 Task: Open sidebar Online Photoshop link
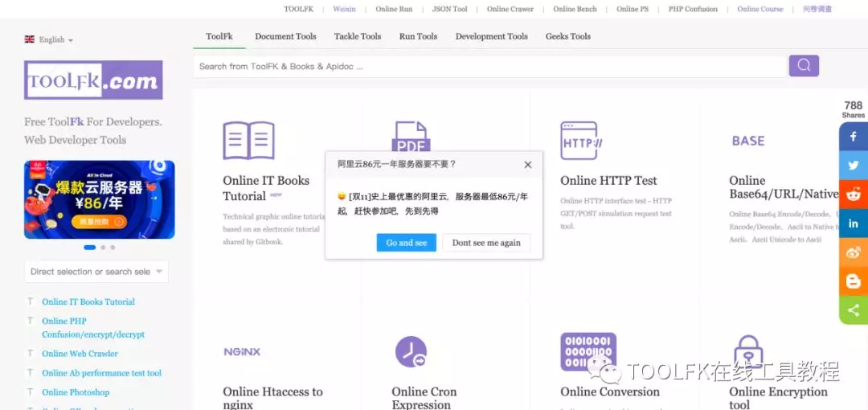76,392
